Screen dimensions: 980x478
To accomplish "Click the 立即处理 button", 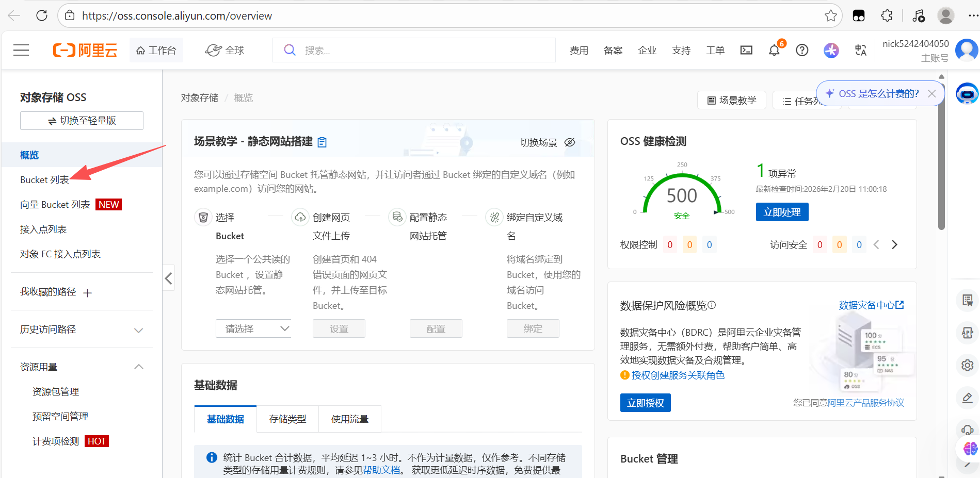I will click(782, 212).
